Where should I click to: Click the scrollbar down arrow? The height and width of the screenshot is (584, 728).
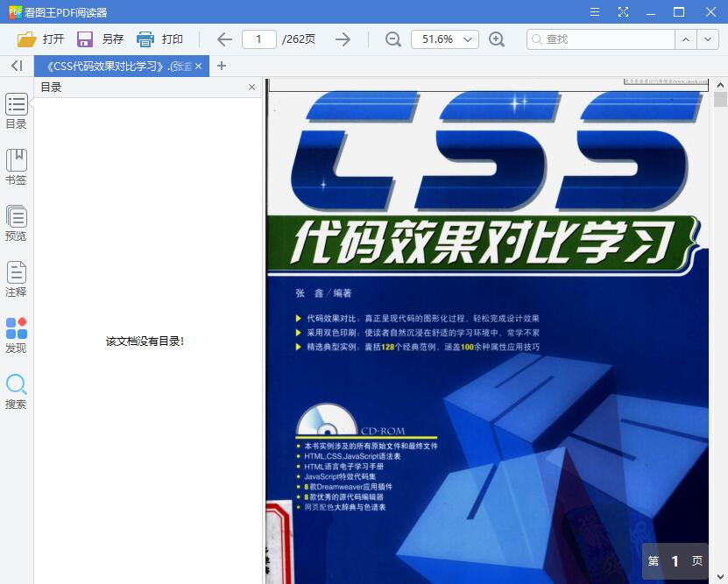[x=720, y=577]
